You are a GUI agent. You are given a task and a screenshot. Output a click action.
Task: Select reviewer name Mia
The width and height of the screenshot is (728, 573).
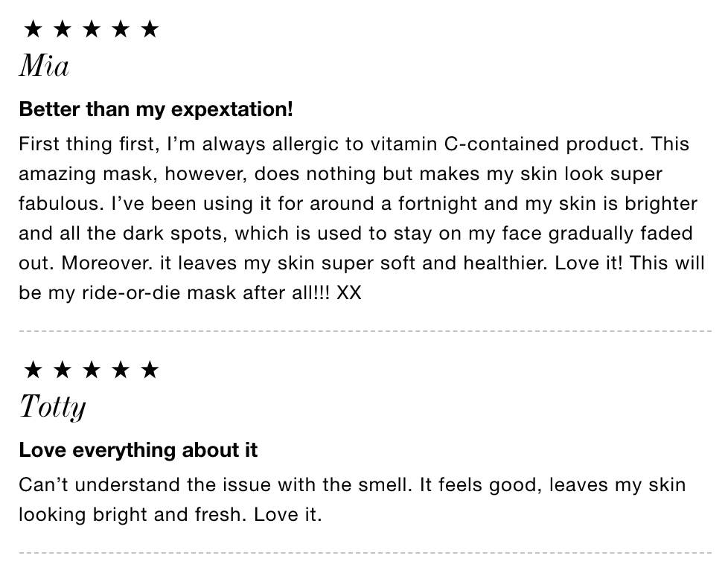(x=45, y=65)
